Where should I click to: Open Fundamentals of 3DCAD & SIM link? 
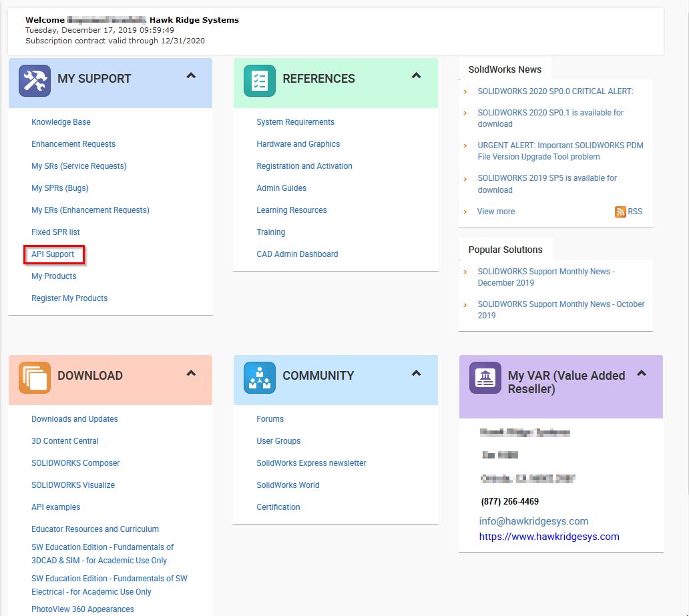pyautogui.click(x=102, y=554)
